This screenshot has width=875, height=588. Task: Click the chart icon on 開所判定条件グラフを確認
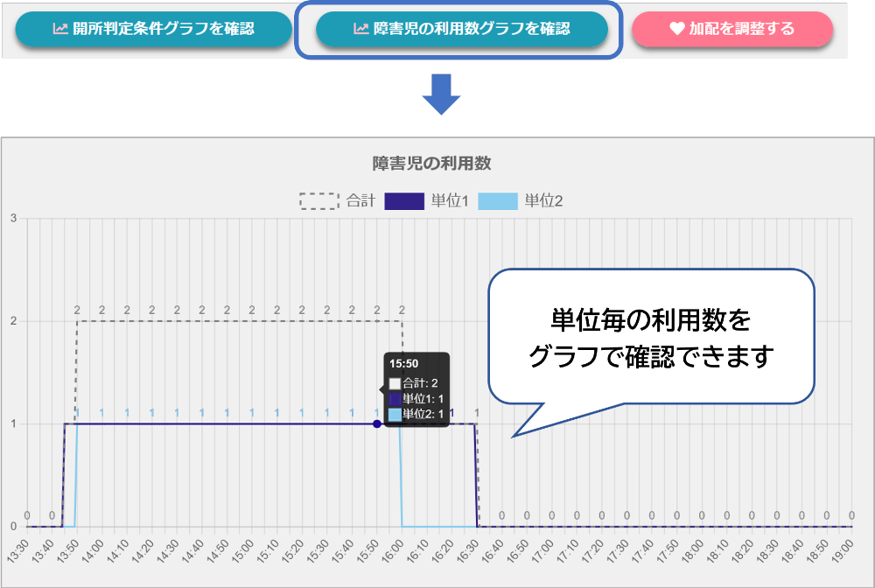tap(60, 29)
